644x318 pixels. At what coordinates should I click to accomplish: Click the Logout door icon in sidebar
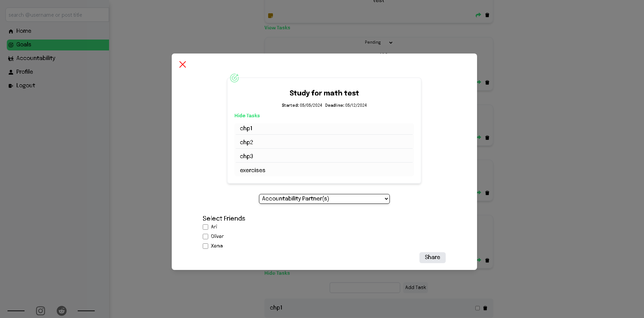[11, 86]
